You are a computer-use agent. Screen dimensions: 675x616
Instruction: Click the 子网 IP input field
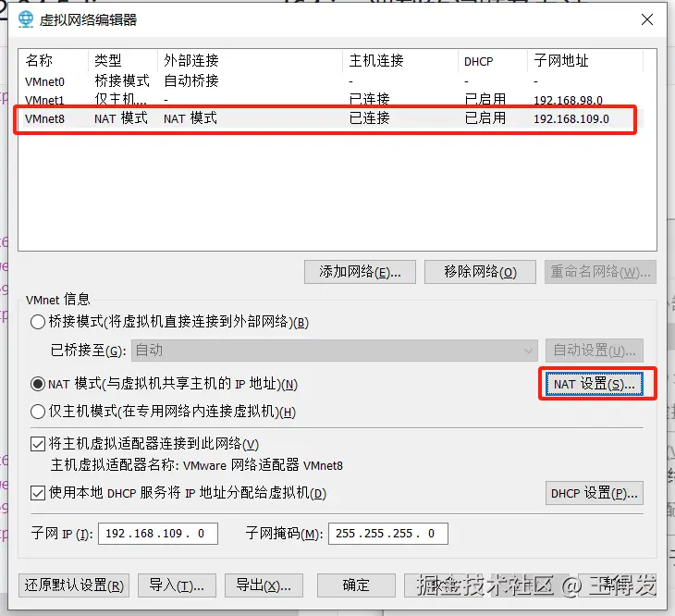click(x=158, y=534)
